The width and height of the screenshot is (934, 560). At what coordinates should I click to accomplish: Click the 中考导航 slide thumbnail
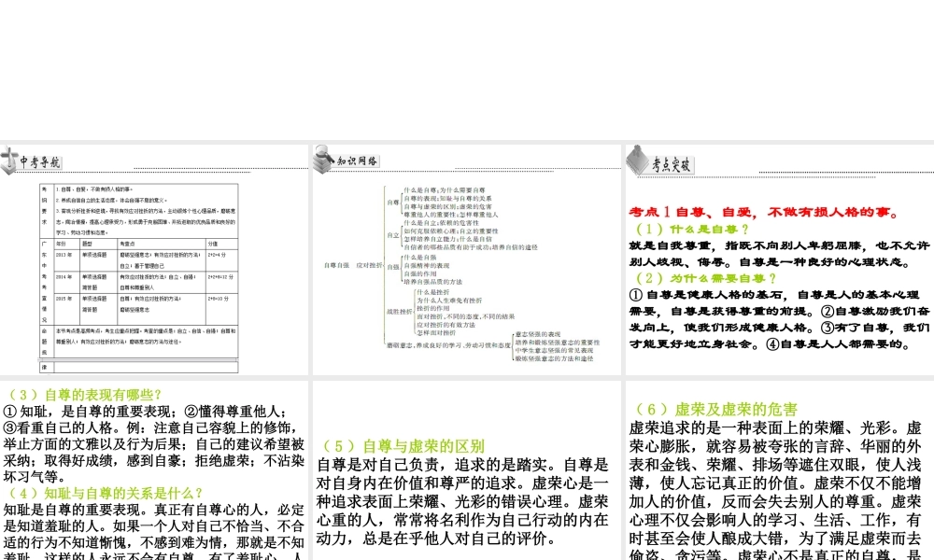click(x=154, y=259)
